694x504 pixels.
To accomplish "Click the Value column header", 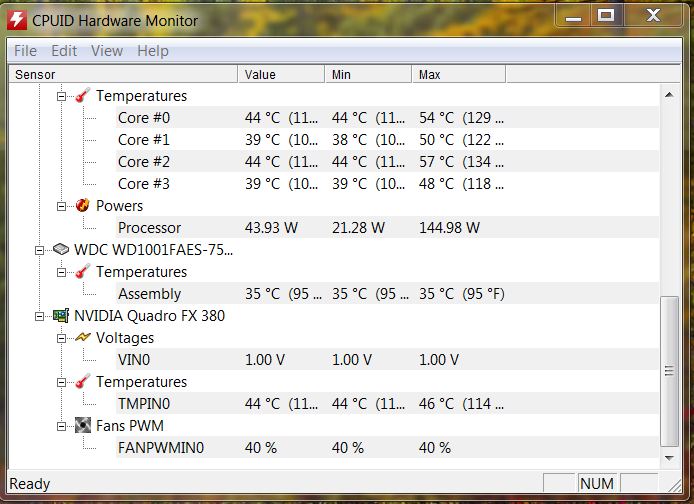I will coord(281,74).
